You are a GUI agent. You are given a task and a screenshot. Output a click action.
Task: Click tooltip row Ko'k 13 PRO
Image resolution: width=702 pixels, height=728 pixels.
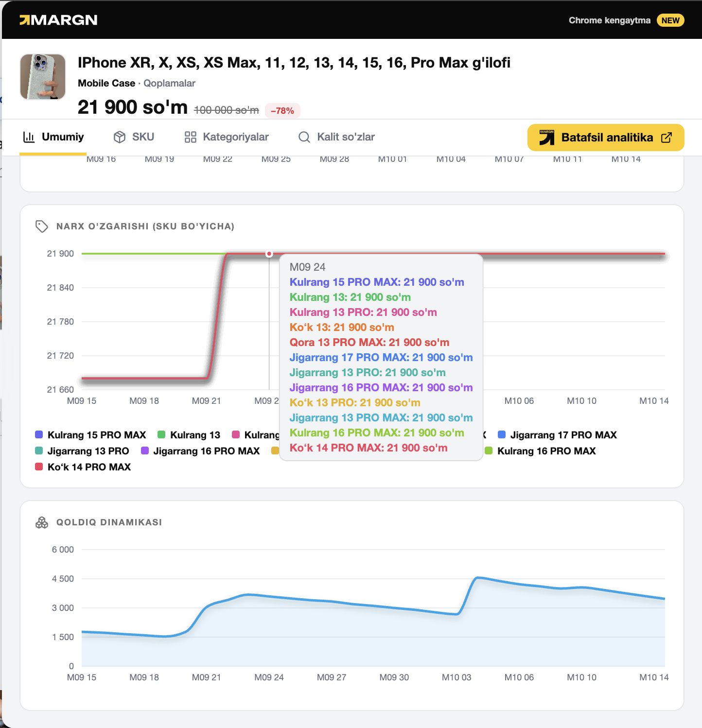point(355,402)
